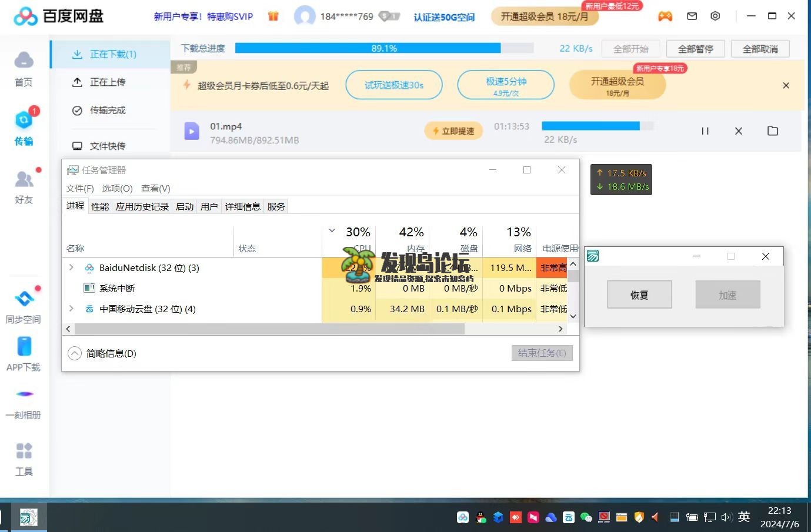Expand the 中国移动云盘 process group

[x=71, y=309]
